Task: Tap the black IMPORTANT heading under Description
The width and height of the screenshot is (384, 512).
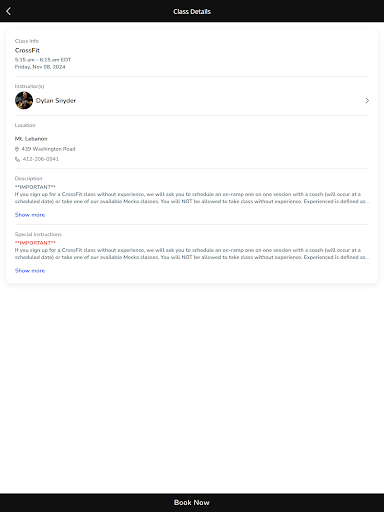Action: tap(35, 187)
